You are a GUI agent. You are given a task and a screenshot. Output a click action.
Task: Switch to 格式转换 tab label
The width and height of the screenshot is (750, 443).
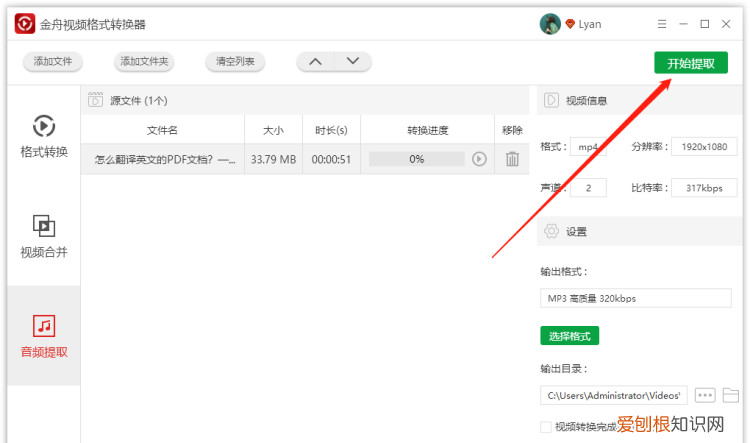pos(44,152)
